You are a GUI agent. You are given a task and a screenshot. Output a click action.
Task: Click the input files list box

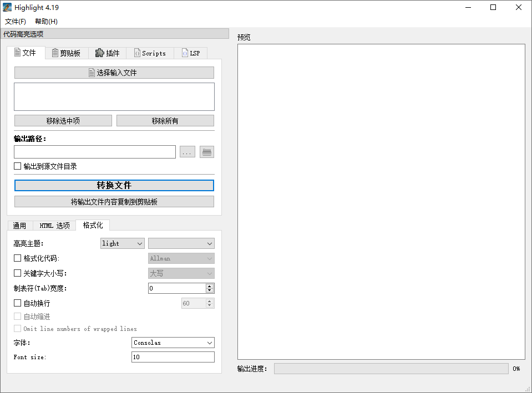pyautogui.click(x=114, y=96)
